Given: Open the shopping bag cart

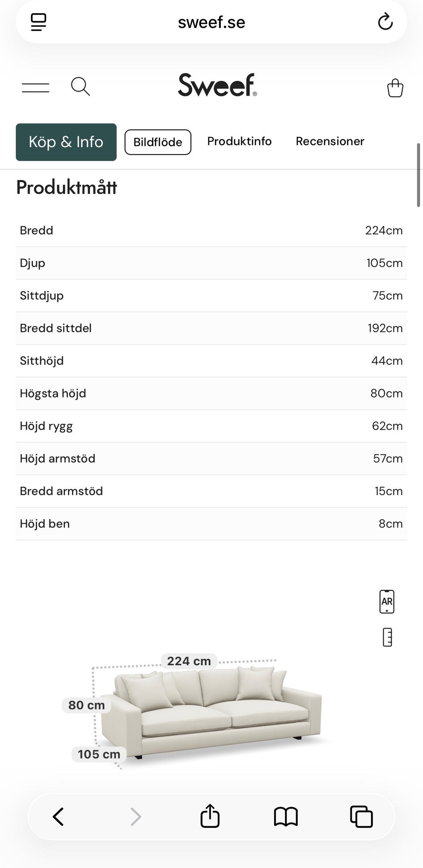Looking at the screenshot, I should [395, 88].
